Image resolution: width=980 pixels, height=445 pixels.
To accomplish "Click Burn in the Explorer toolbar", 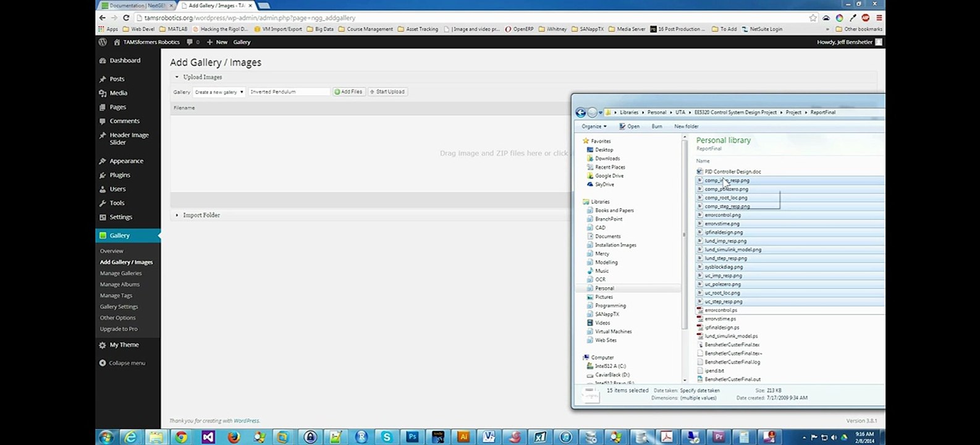I will pyautogui.click(x=657, y=127).
